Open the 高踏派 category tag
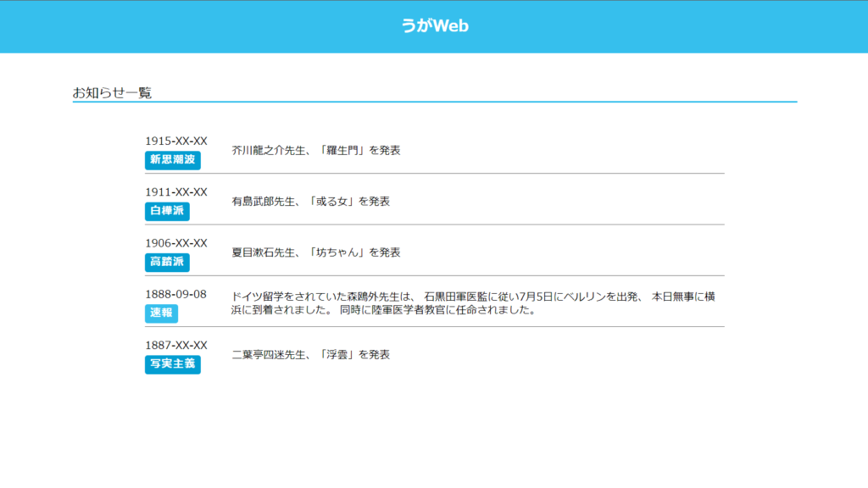868x488 pixels. pyautogui.click(x=167, y=262)
